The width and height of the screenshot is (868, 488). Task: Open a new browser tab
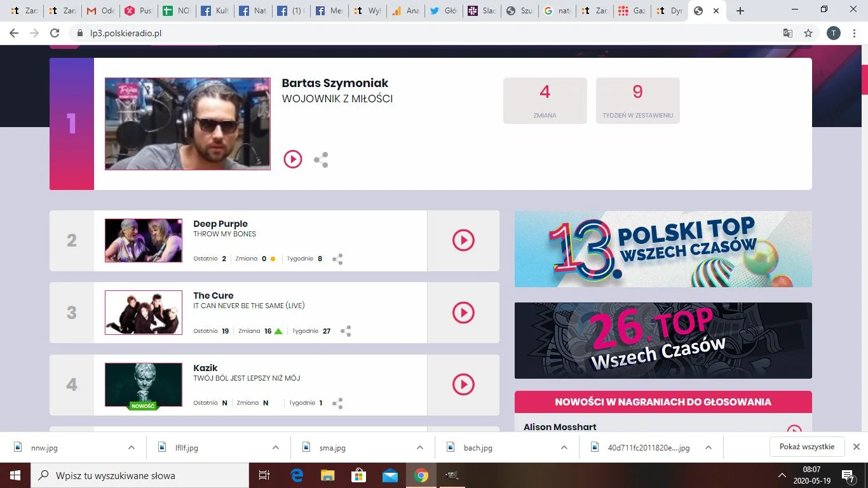click(x=740, y=11)
